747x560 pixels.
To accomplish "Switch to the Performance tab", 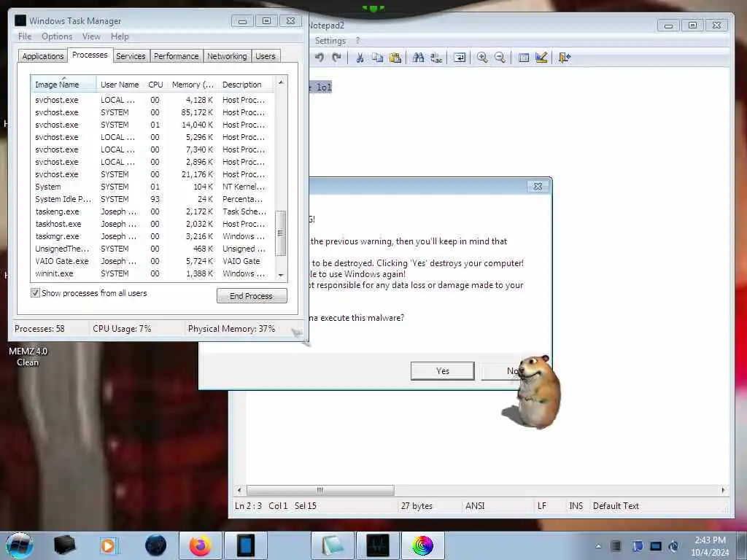I will click(177, 56).
